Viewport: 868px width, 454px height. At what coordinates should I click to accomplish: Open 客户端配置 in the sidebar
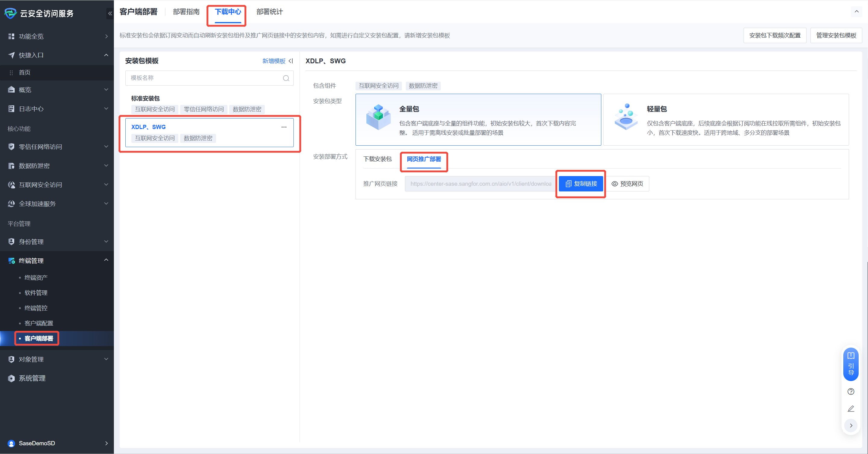point(39,323)
